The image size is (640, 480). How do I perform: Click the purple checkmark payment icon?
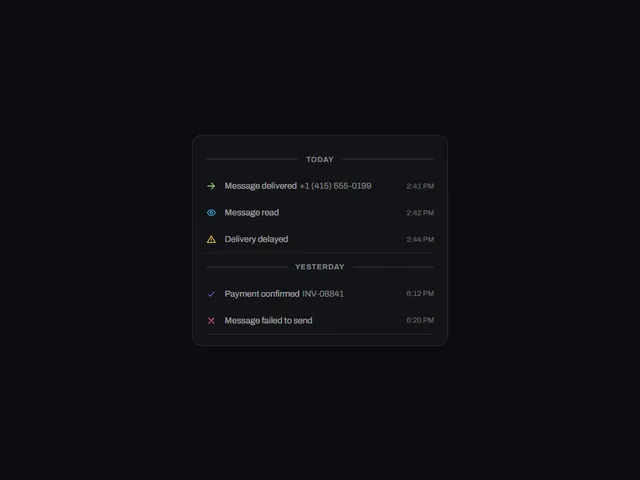point(211,294)
